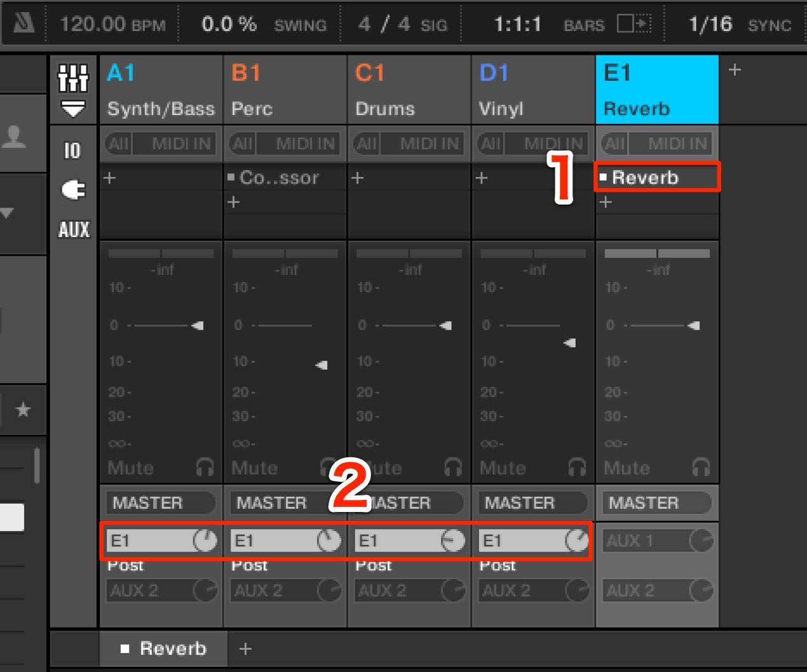The height and width of the screenshot is (672, 807).
Task: Open MASTER output dropdown on D1
Action: coord(532,503)
